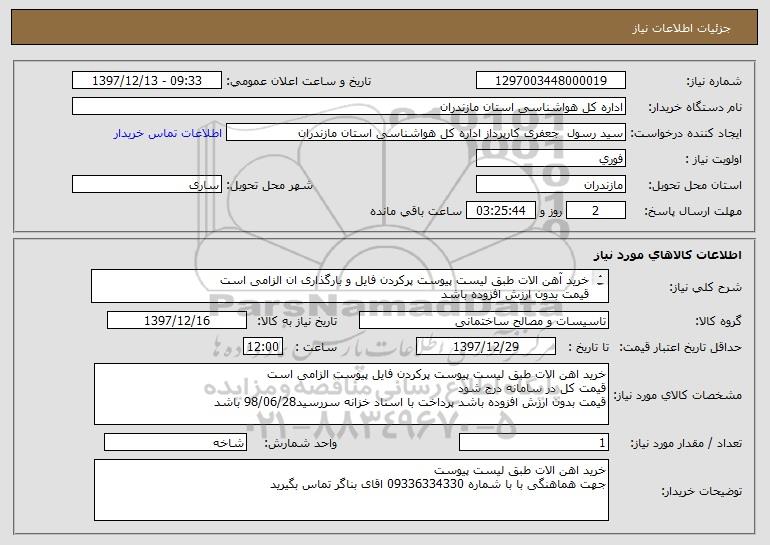The height and width of the screenshot is (545, 770).
Task: Click the request creator field سید رسول جعفری
Action: (x=426, y=133)
